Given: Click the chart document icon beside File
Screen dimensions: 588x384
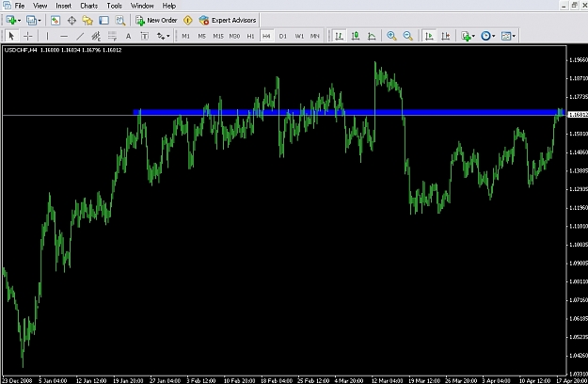Looking at the screenshot, I should point(7,6).
